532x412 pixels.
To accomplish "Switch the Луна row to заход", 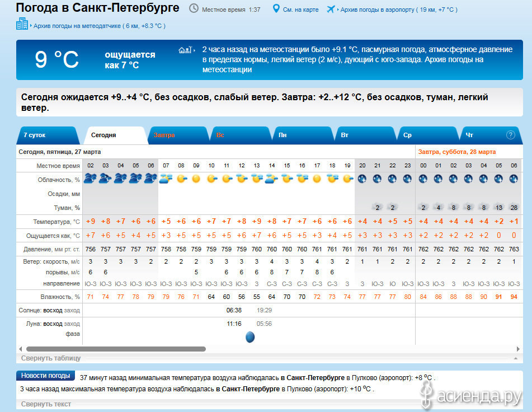I will pos(72,324).
